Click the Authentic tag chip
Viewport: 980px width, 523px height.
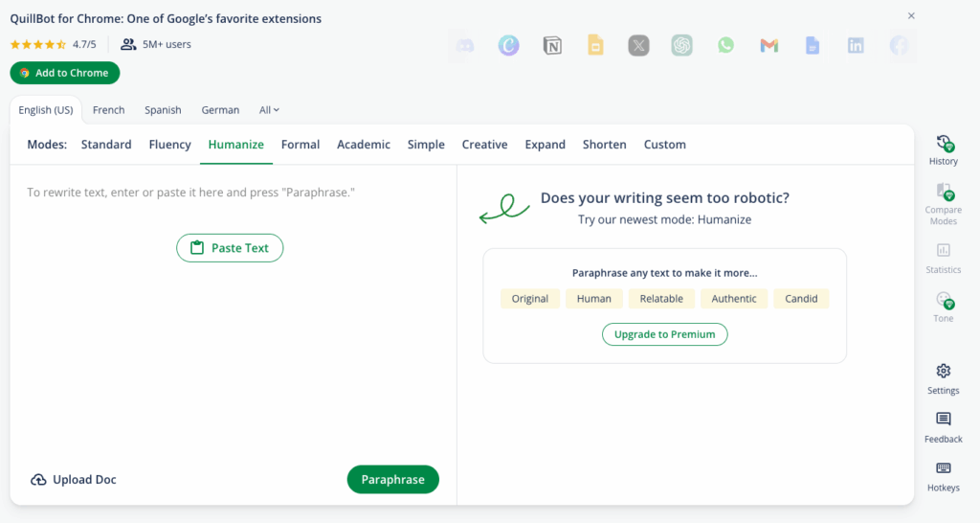pos(734,299)
